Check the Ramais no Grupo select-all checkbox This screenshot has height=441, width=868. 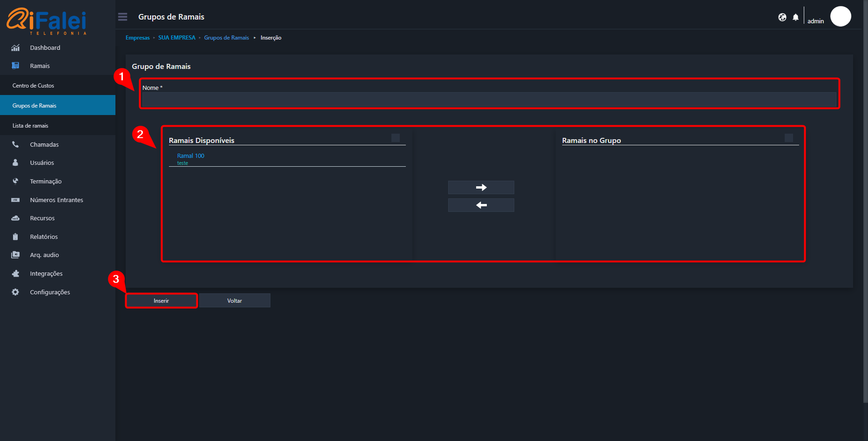[788, 138]
